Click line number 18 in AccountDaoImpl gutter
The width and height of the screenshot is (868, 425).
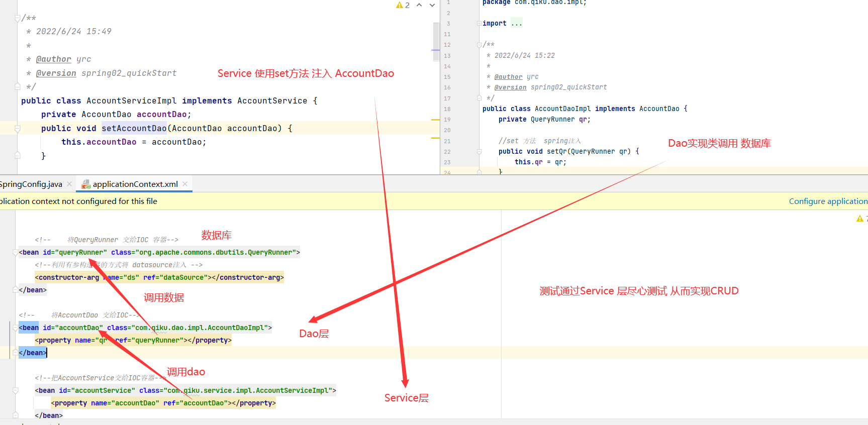coord(447,109)
